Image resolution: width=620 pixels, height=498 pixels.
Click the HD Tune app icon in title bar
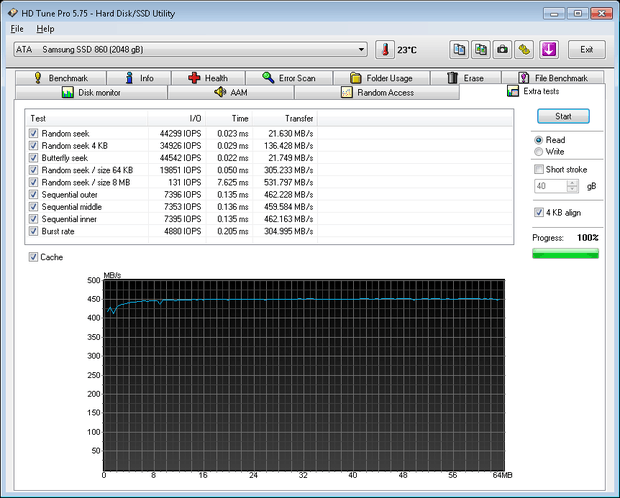coord(13,13)
